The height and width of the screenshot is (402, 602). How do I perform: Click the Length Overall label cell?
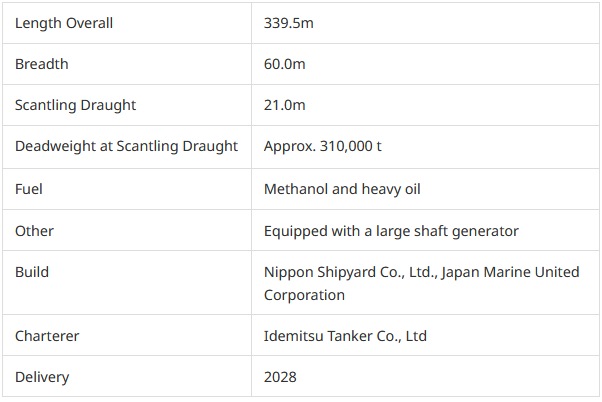[x=64, y=23]
